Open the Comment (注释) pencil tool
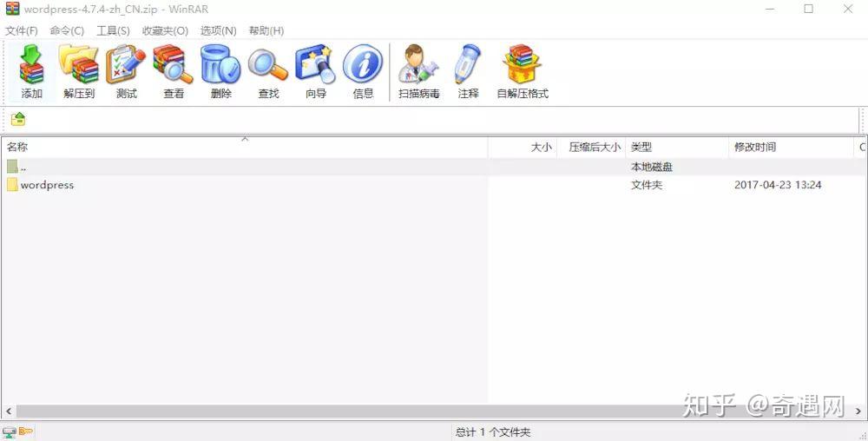This screenshot has width=868, height=441. coord(469,72)
